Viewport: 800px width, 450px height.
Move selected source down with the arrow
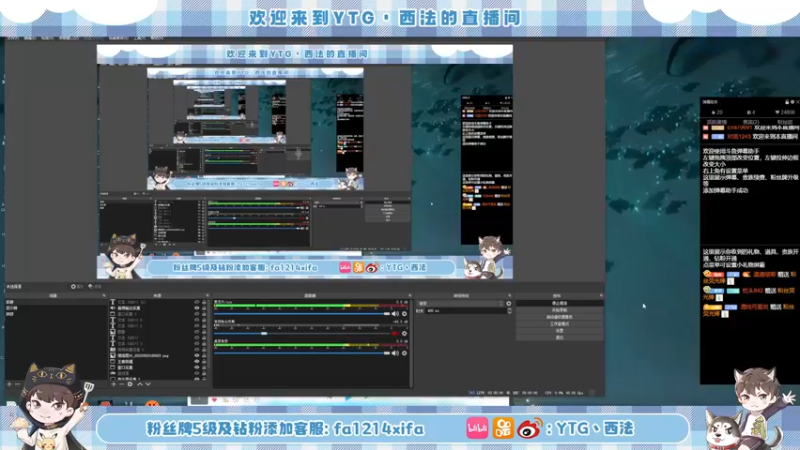(x=148, y=384)
